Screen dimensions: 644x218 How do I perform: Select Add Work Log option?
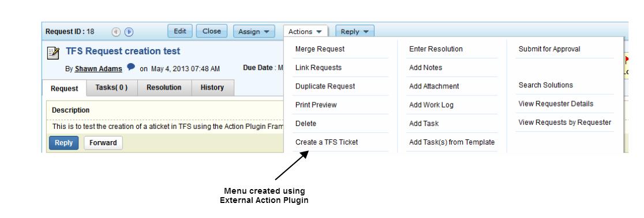[431, 105]
